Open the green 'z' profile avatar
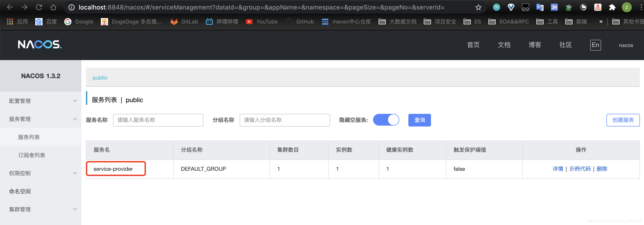Screen dimensions: 644x225 [x=627, y=7]
